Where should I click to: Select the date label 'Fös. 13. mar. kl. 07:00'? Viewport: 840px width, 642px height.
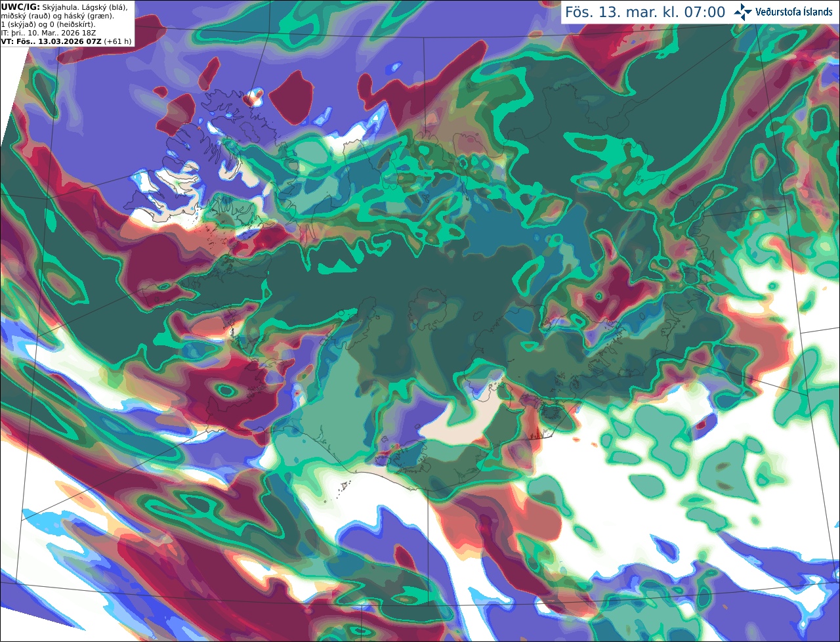[645, 12]
